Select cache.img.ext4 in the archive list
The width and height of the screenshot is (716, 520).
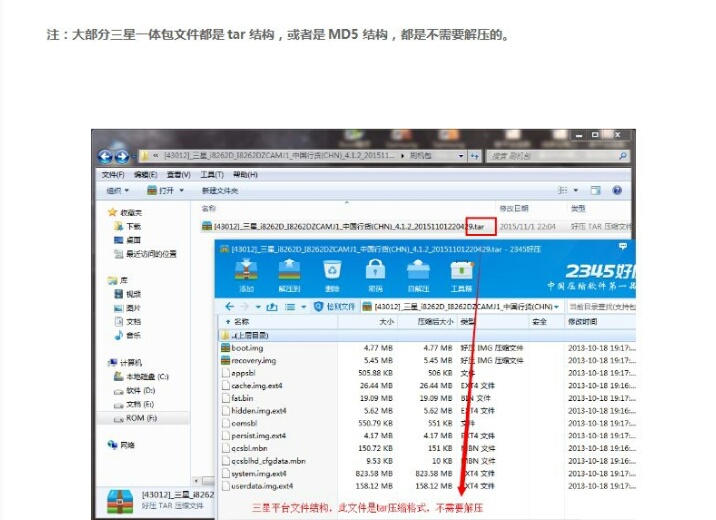pyautogui.click(x=252, y=386)
